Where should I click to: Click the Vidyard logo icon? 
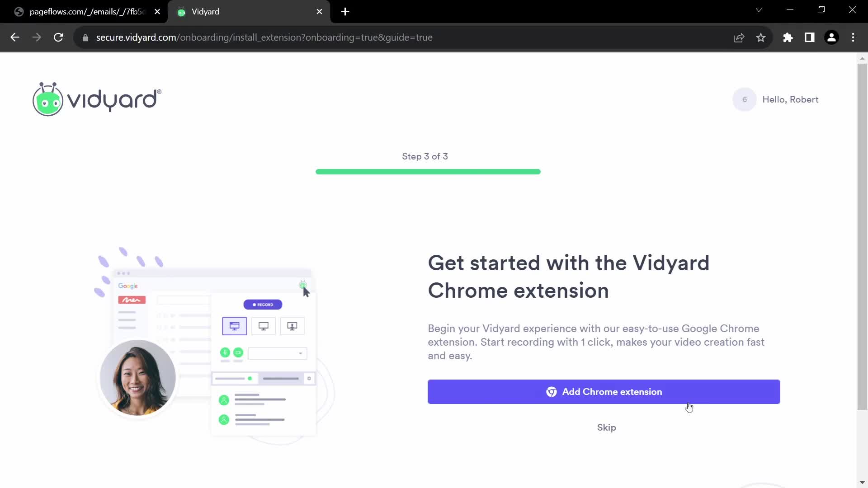[x=49, y=99]
